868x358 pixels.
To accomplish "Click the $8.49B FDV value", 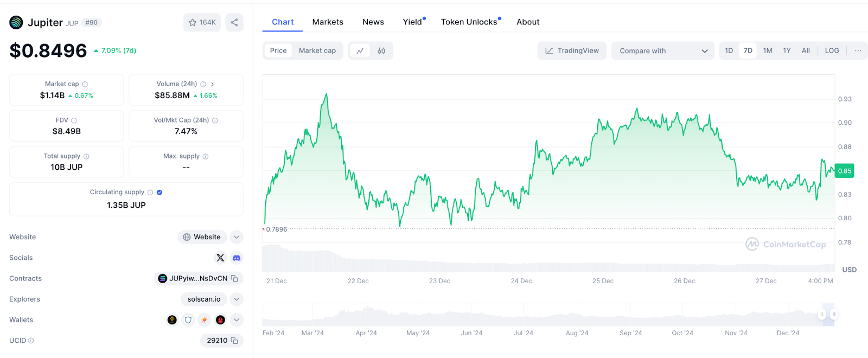I will pyautogui.click(x=67, y=131).
